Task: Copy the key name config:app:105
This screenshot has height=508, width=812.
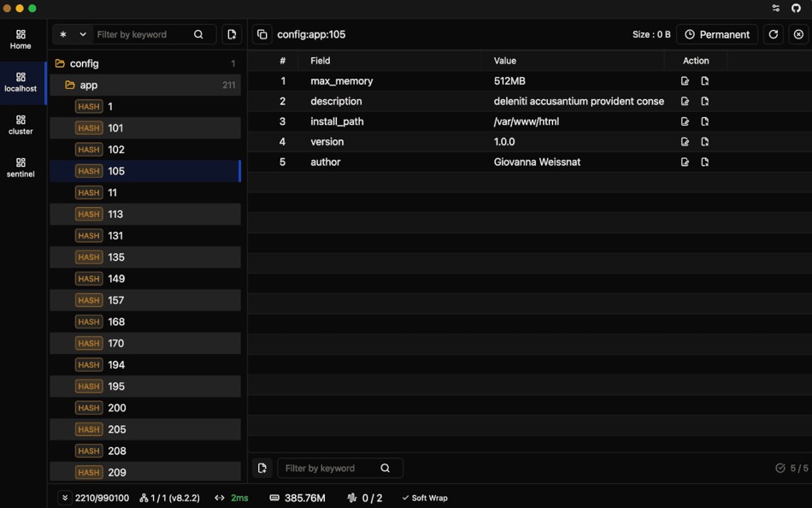Action: [262, 34]
